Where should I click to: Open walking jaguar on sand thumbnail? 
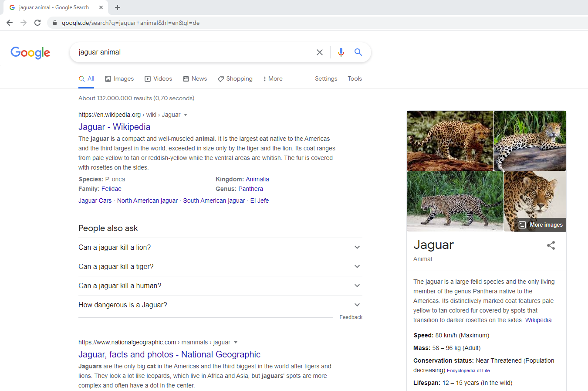(455, 201)
